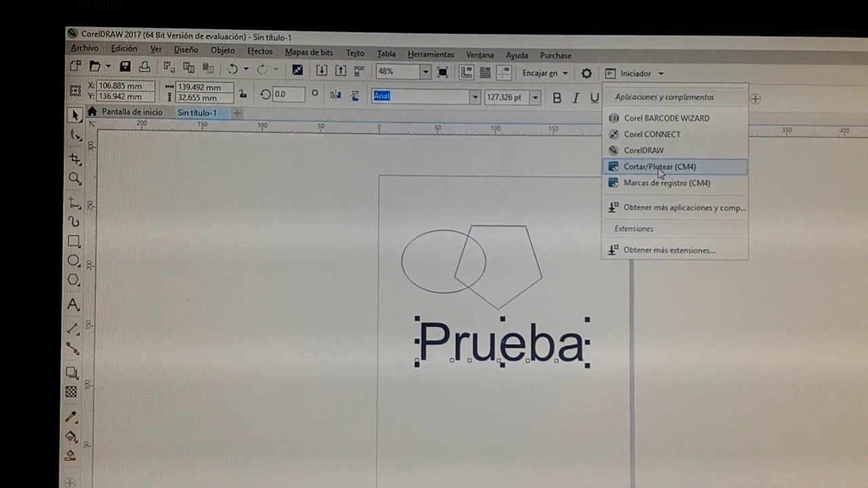868x488 pixels.
Task: Launch Corel CONNECT
Action: click(x=675, y=134)
